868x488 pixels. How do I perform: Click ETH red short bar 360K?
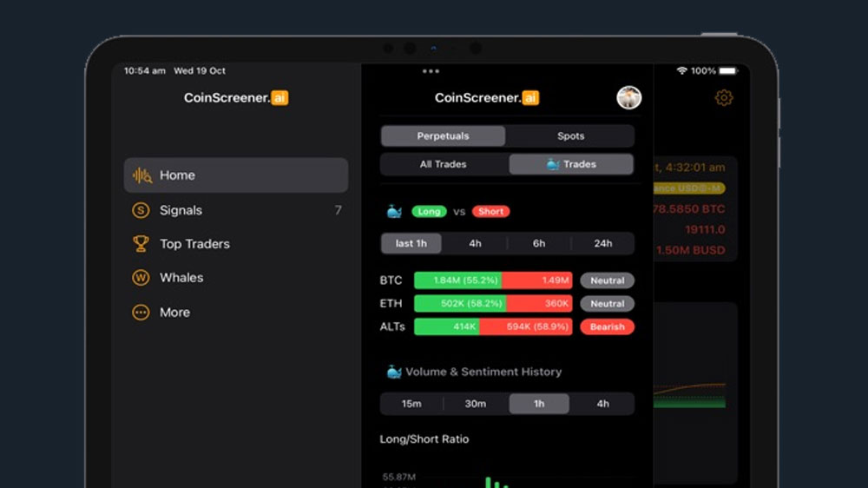point(539,304)
